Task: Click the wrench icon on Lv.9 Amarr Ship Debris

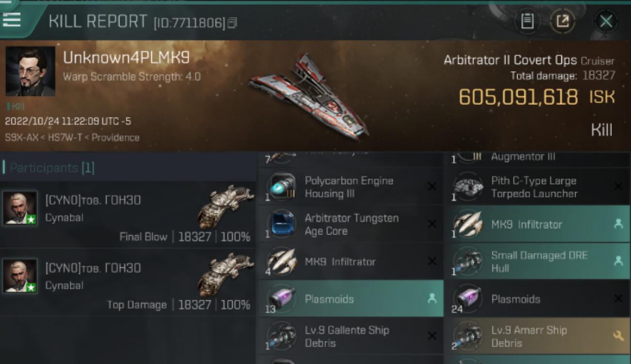Action: (x=618, y=336)
